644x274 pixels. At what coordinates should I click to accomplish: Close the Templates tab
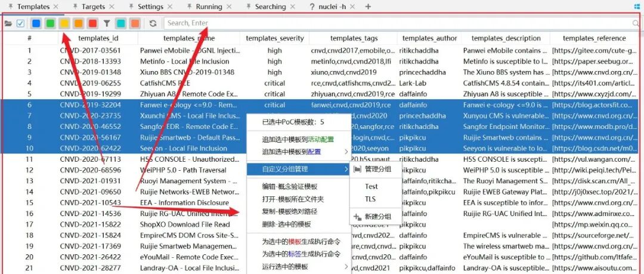pyautogui.click(x=56, y=7)
